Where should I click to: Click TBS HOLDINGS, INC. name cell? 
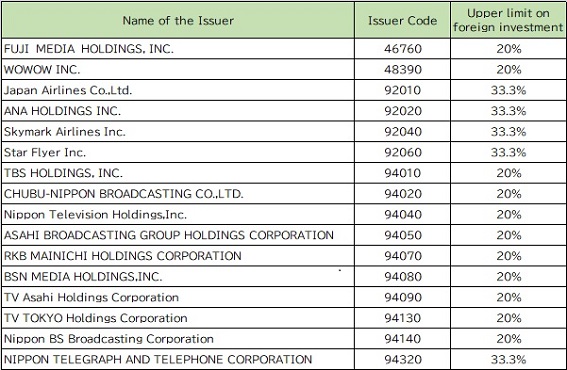(x=178, y=173)
